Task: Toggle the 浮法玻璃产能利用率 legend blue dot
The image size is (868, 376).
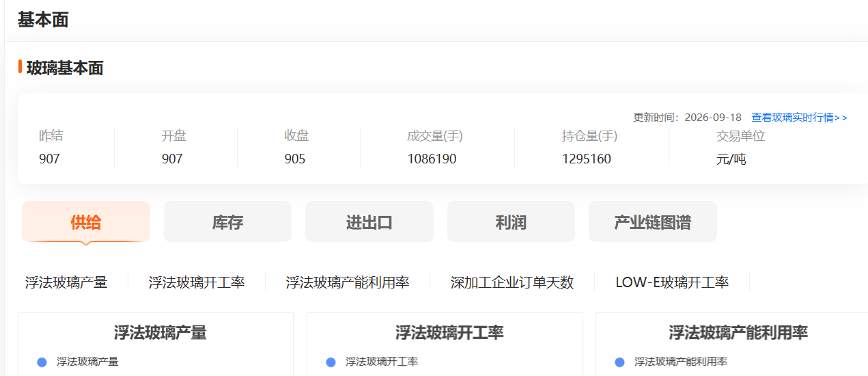Action: 619,362
